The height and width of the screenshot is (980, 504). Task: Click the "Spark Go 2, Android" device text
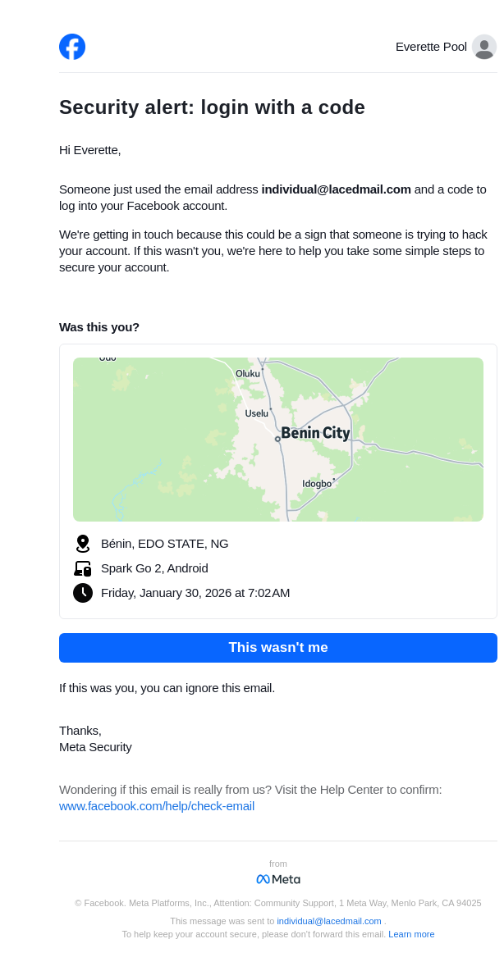tap(154, 568)
